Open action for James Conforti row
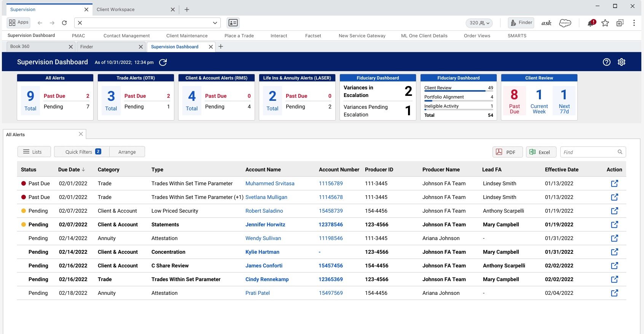 point(614,266)
